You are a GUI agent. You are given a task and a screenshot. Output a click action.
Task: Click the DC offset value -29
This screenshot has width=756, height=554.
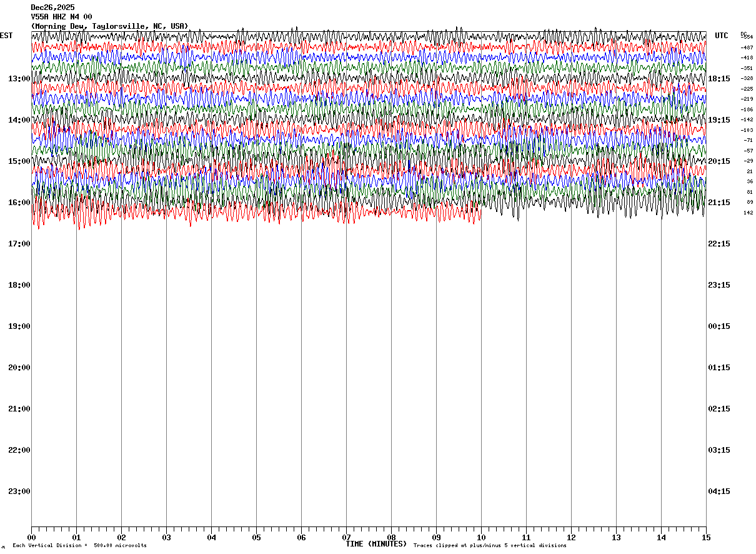(x=749, y=161)
